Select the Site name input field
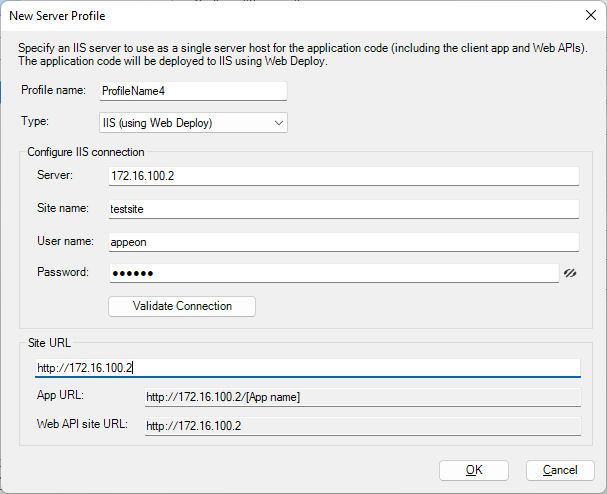This screenshot has height=494, width=607. tap(343, 209)
